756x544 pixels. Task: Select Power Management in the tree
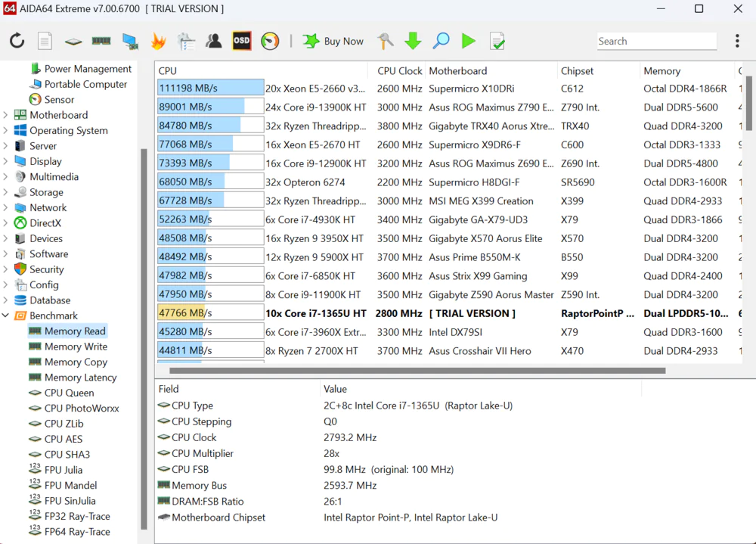pos(81,69)
